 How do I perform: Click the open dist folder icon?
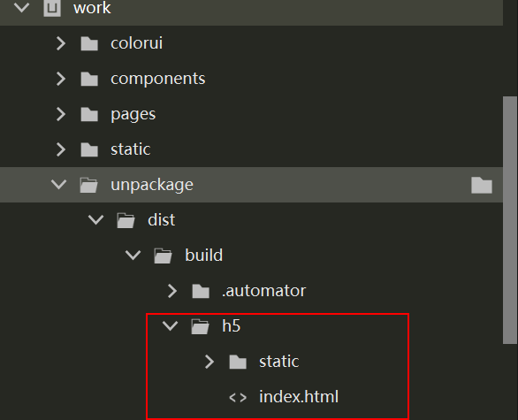[126, 220]
